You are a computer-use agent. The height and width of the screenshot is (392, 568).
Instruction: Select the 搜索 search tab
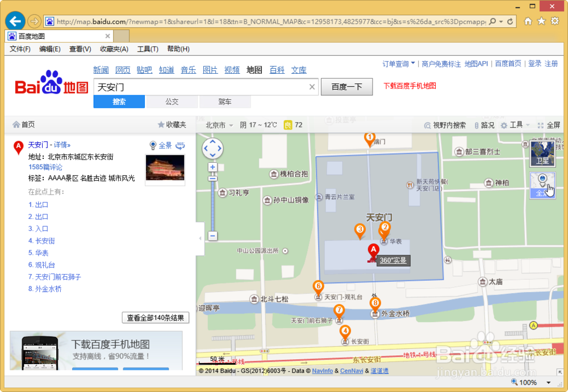119,102
